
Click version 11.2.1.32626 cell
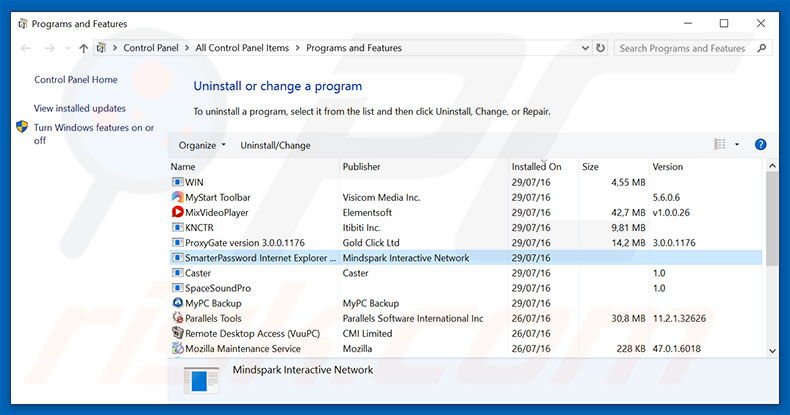679,318
